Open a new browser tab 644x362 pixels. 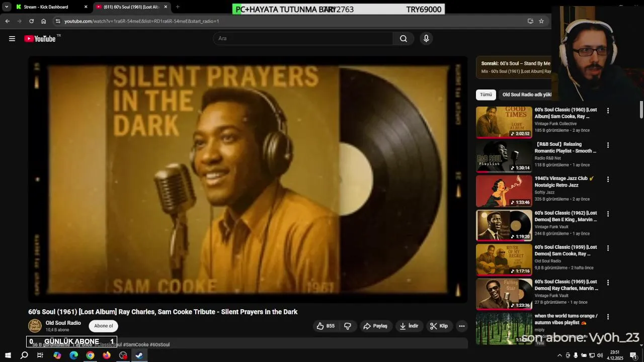coord(178,7)
